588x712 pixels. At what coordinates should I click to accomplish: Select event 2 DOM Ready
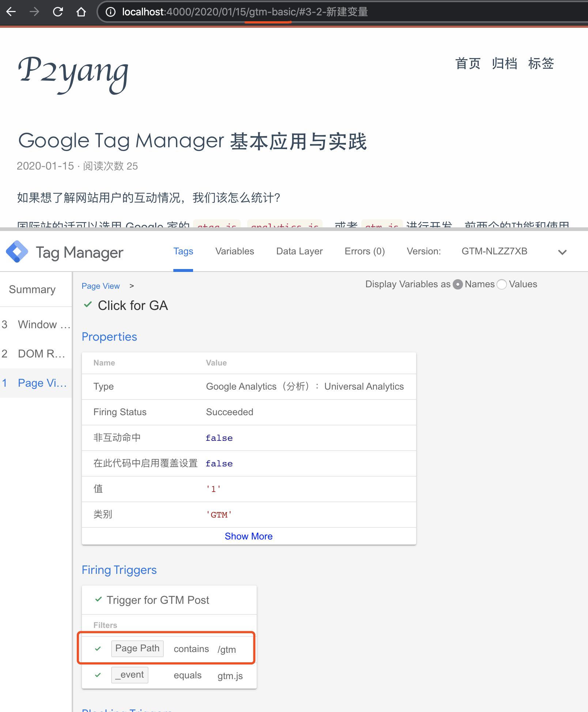click(x=36, y=354)
